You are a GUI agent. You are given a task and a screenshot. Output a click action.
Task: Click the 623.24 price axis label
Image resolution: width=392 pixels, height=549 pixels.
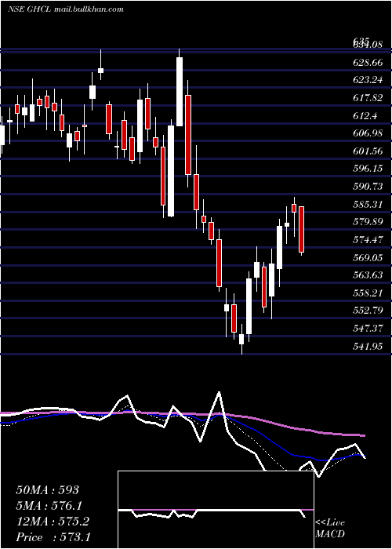368,80
